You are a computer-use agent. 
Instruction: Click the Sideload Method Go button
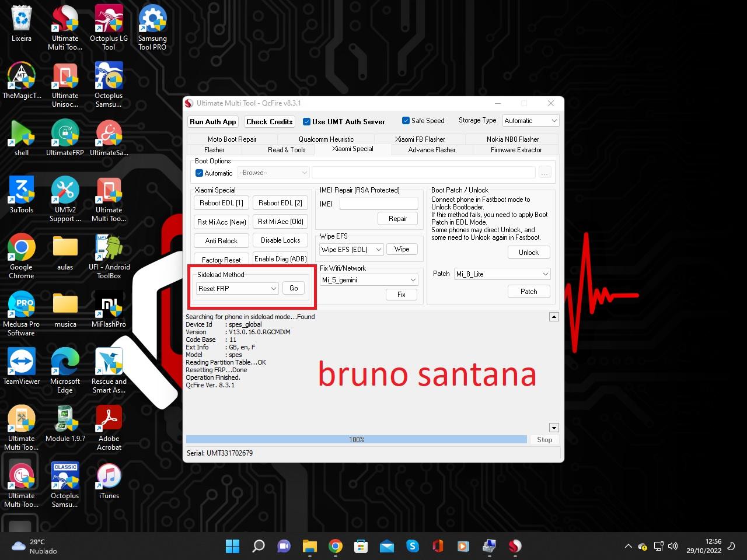(294, 288)
